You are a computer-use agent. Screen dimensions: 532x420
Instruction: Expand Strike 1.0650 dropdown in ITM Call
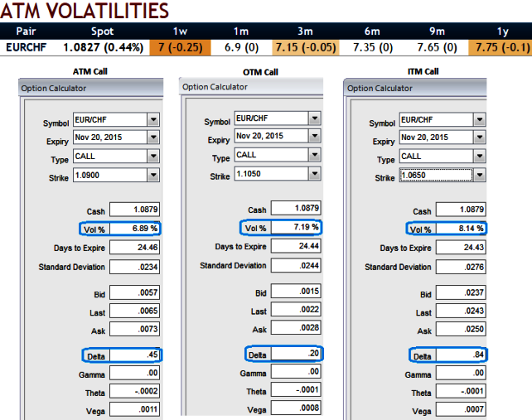[480, 175]
